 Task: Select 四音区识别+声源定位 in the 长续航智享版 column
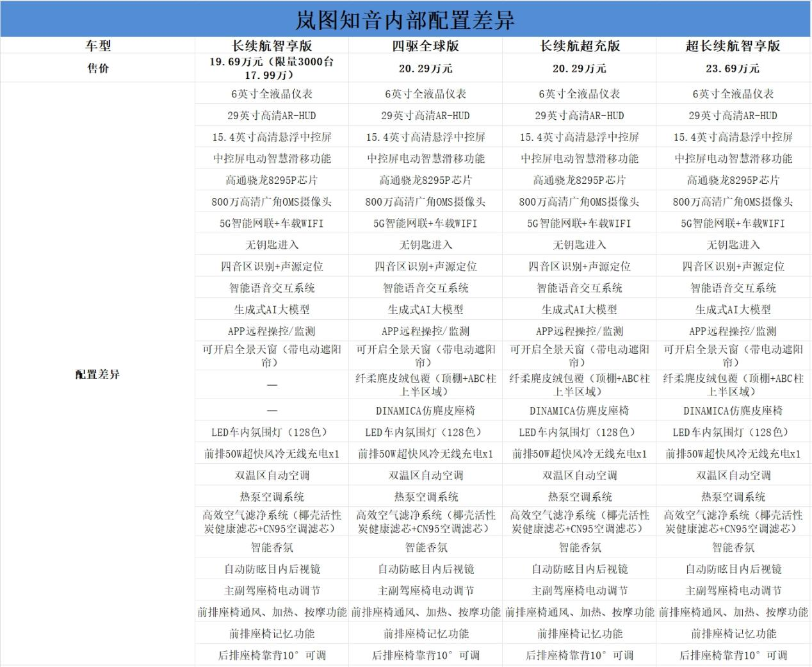click(x=272, y=267)
